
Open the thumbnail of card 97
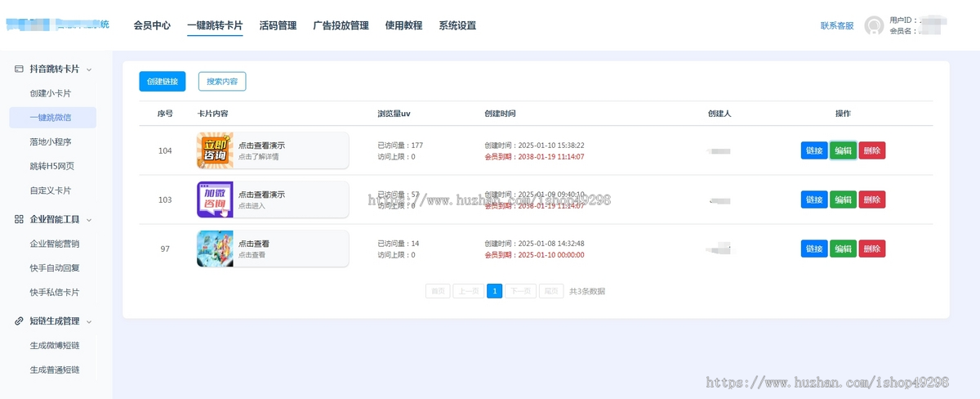click(x=215, y=249)
